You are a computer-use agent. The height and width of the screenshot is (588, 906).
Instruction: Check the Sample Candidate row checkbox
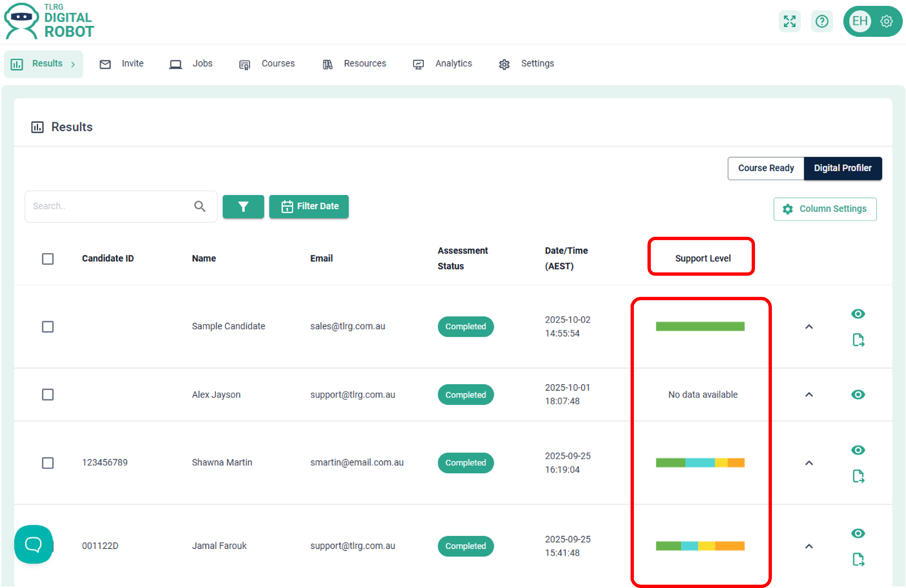(48, 326)
